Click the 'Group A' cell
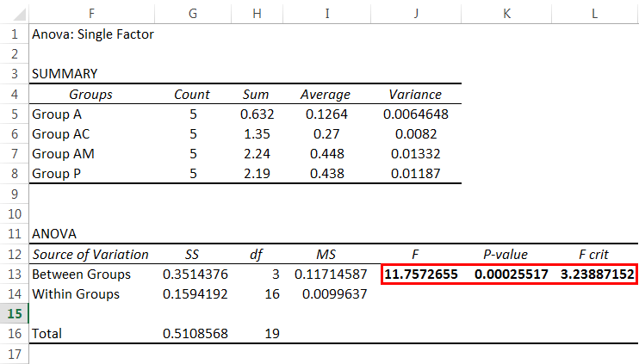Screen dimensions: 639x364 tap(57, 114)
